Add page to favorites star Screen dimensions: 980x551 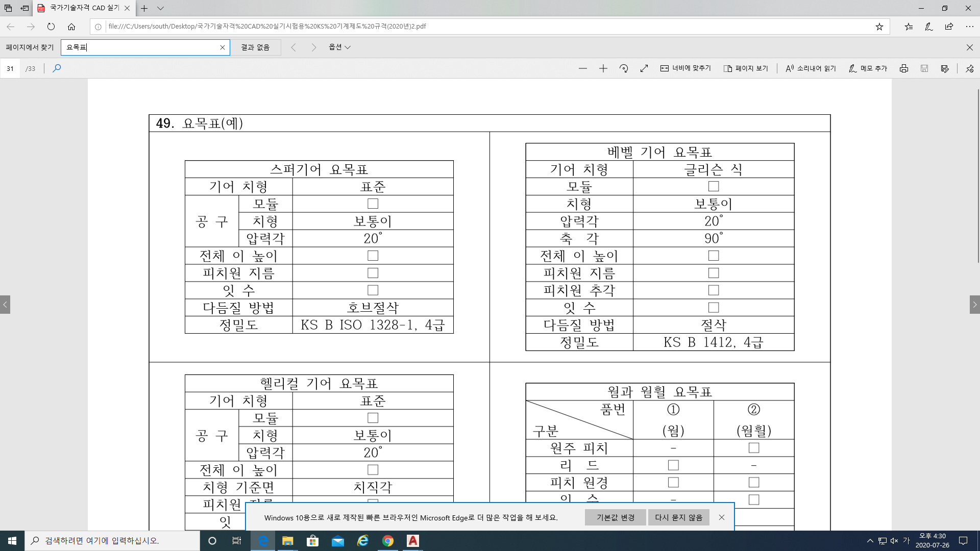[x=879, y=27]
